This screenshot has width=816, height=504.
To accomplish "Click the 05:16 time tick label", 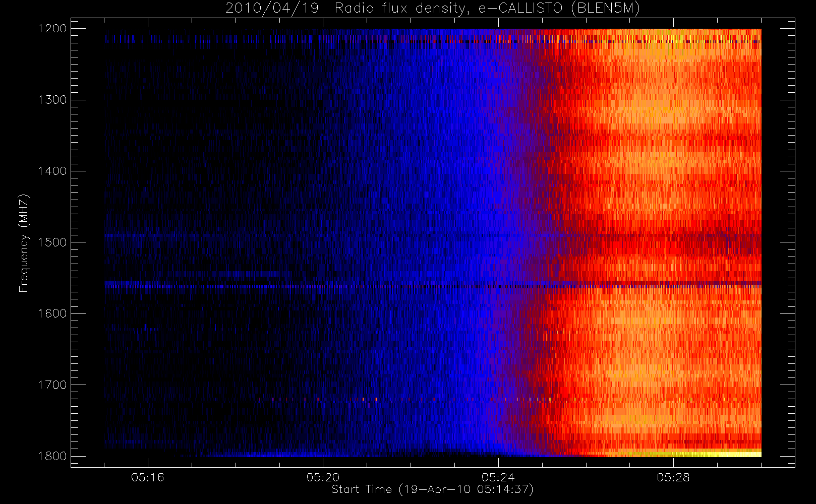I will tap(148, 477).
